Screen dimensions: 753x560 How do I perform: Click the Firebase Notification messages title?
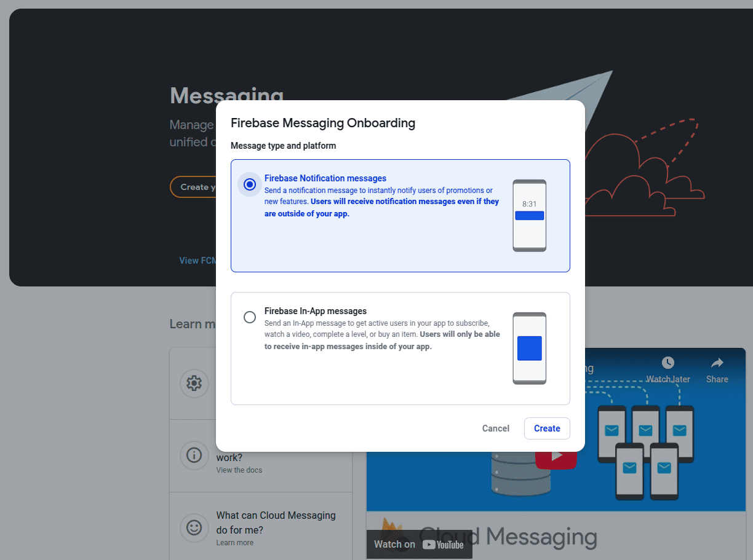[325, 178]
